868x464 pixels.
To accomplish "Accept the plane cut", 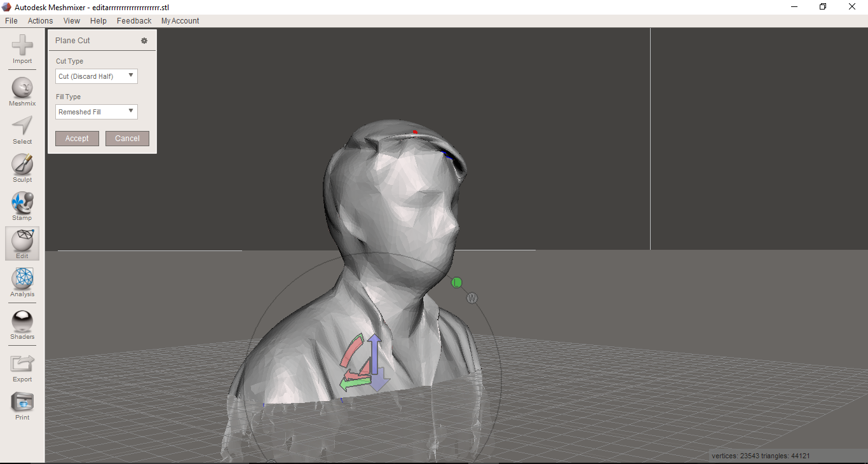I will (77, 139).
